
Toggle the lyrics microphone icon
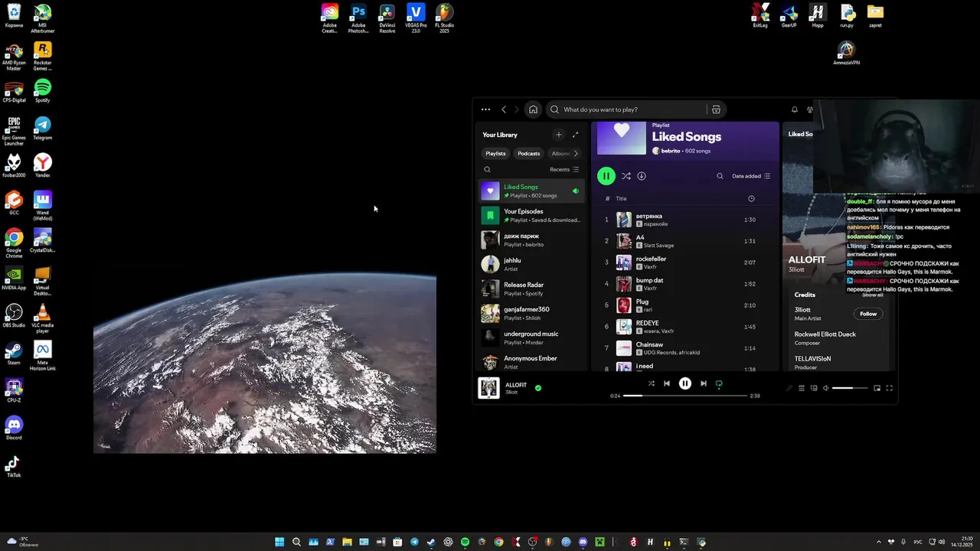tap(789, 388)
